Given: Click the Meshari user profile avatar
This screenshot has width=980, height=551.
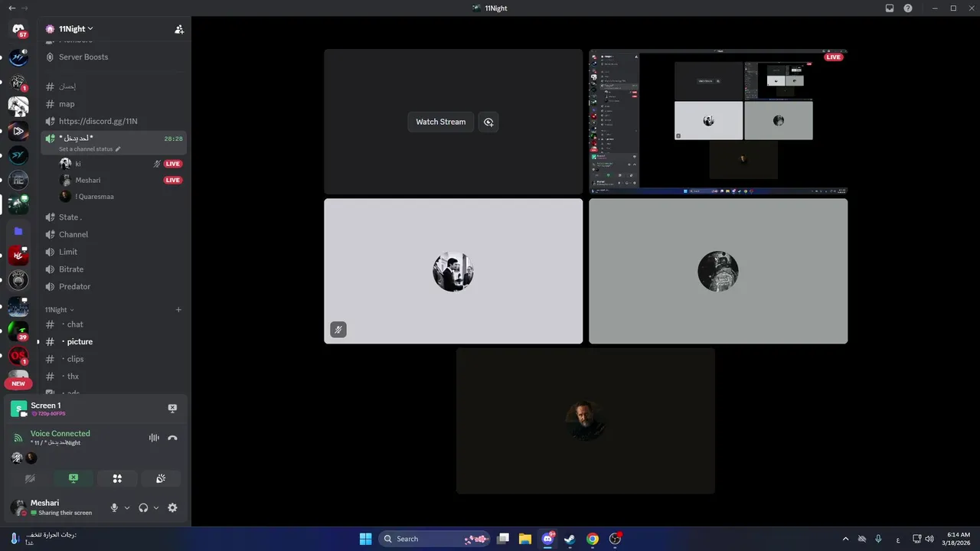Looking at the screenshot, I should click(18, 507).
